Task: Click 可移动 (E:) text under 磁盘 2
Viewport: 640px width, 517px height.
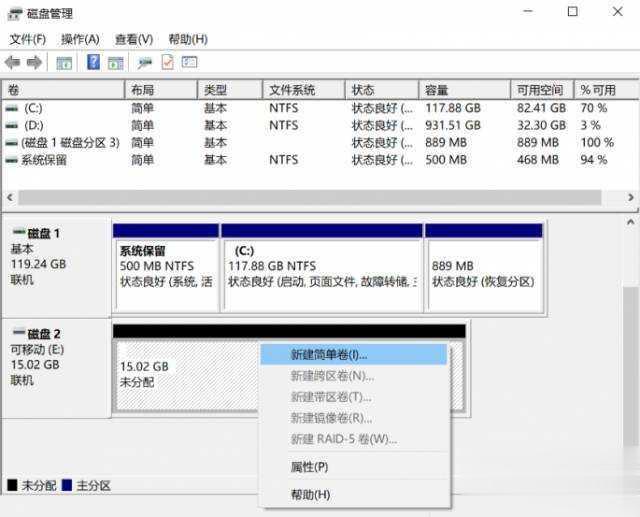Action: click(37, 350)
